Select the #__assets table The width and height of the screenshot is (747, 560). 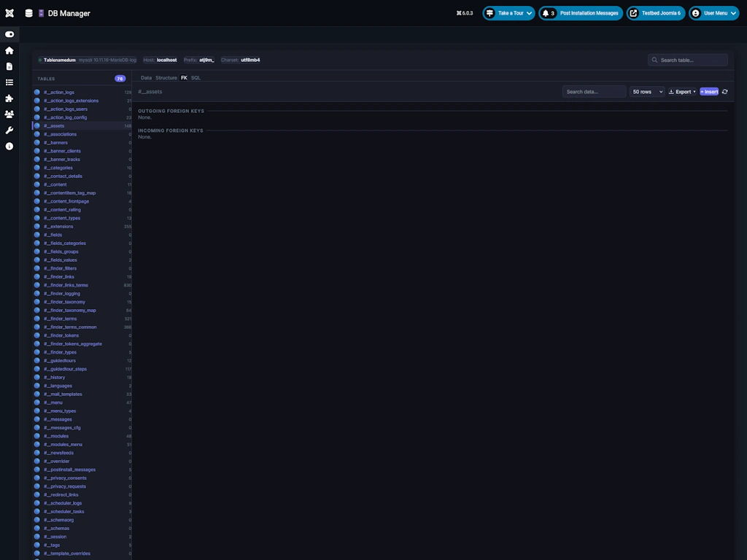[x=82, y=125]
